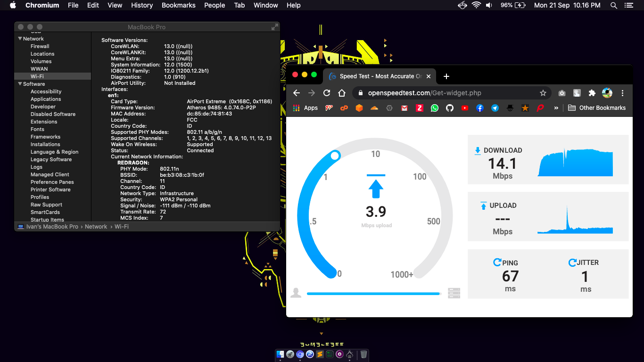Viewport: 644px width, 362px height.
Task: Select Firewall in System Information sidebar
Action: click(x=40, y=46)
